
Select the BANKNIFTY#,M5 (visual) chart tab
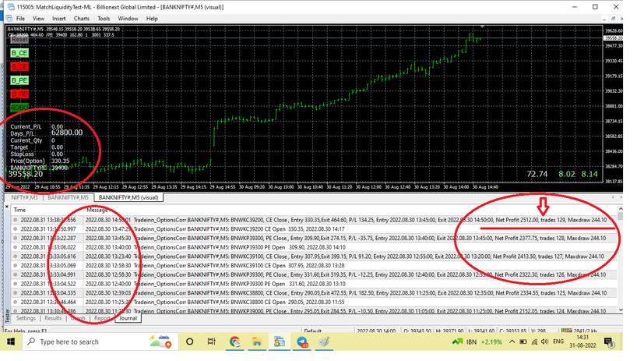tap(128, 197)
